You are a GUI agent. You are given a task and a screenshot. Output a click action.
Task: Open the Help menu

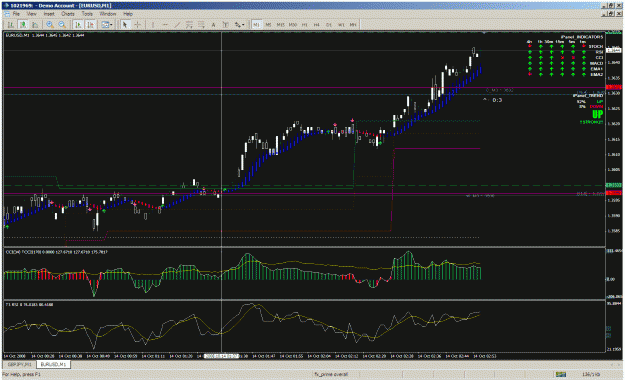click(128, 14)
